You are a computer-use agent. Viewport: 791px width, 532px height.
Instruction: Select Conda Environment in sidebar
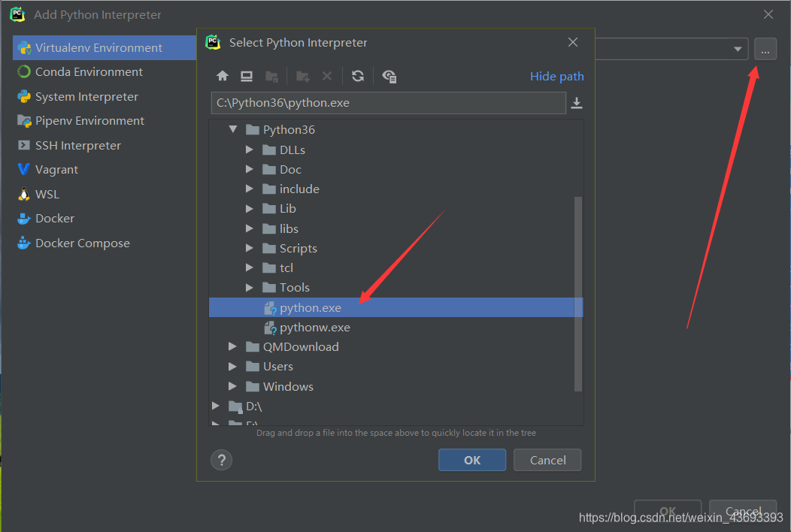click(x=105, y=71)
